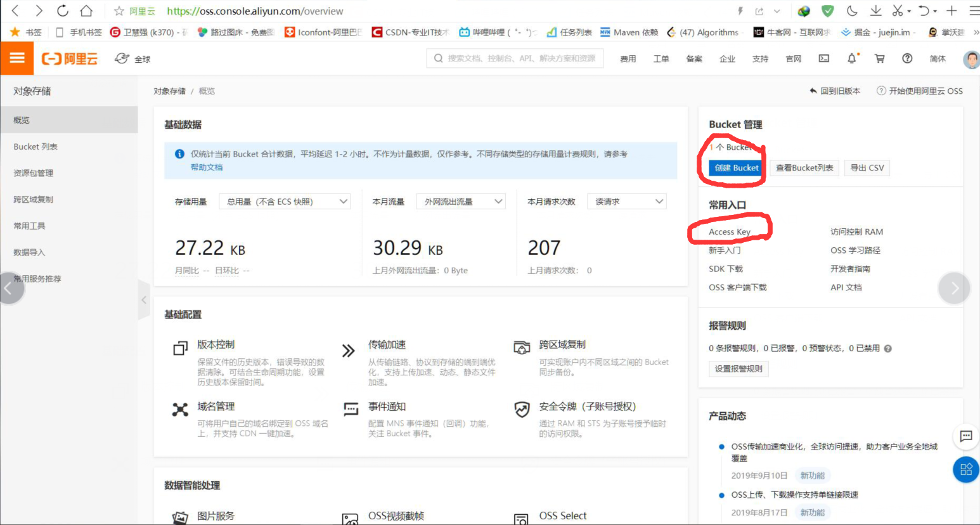Select 概览 in sidebar
Viewport: 980px width, 525px height.
(69, 120)
